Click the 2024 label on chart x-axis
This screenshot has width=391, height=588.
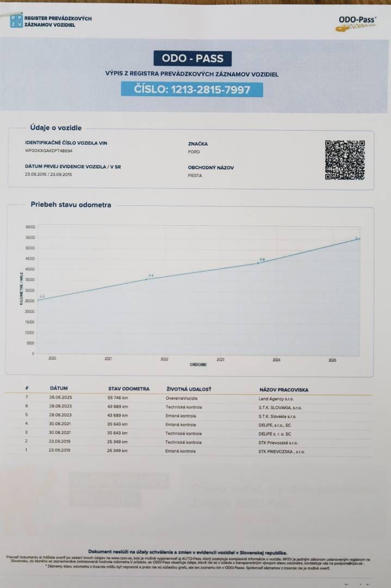pos(276,360)
